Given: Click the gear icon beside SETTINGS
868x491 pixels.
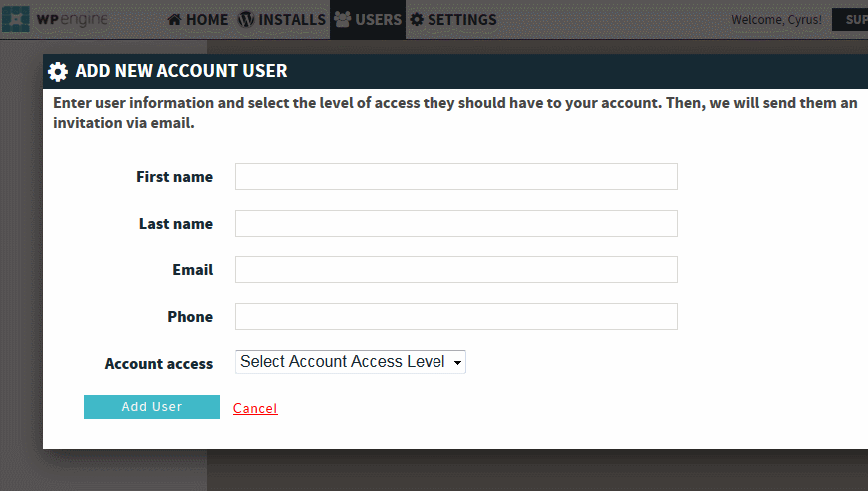Looking at the screenshot, I should click(x=417, y=20).
